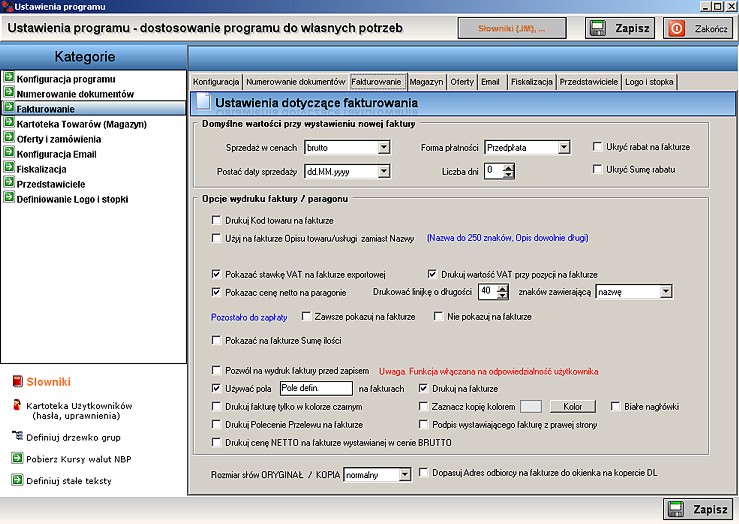Click the Słowniki (JM), ... button
The width and height of the screenshot is (739, 524).
pos(512,29)
